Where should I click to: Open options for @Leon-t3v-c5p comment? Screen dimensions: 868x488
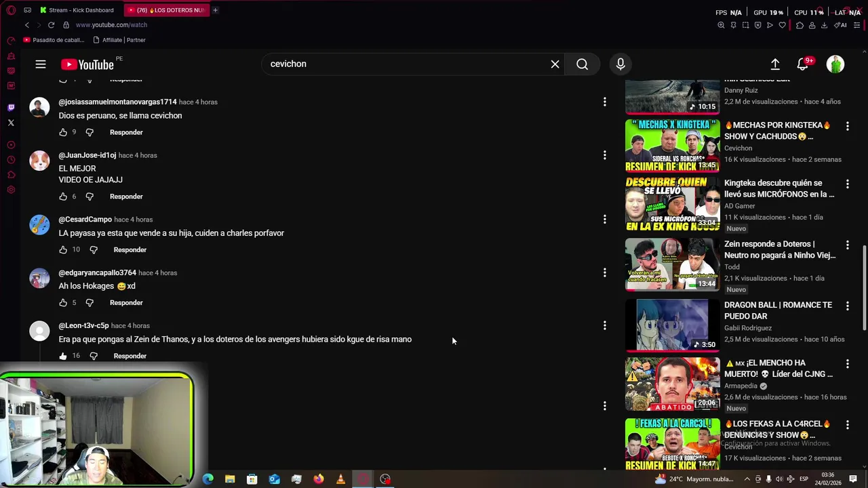pyautogui.click(x=604, y=325)
